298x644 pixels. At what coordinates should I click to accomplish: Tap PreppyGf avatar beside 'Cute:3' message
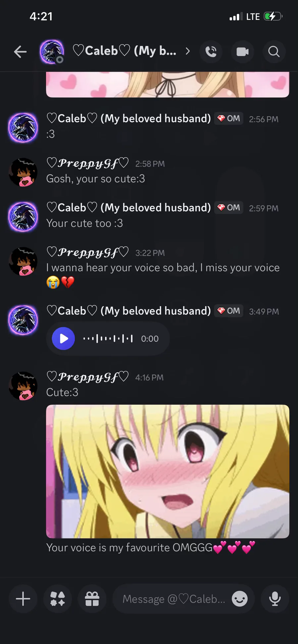tap(23, 386)
